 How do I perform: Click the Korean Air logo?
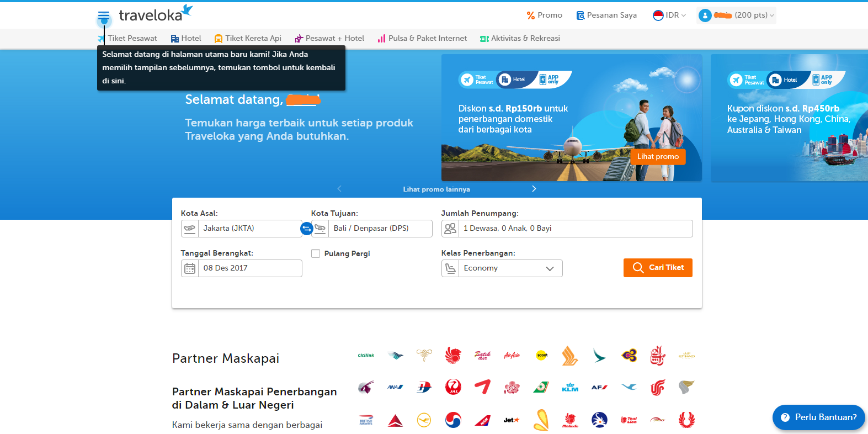pos(453,420)
